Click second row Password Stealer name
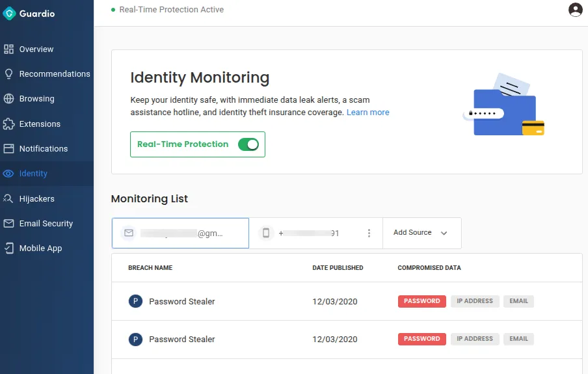This screenshot has width=588, height=374. click(x=182, y=339)
